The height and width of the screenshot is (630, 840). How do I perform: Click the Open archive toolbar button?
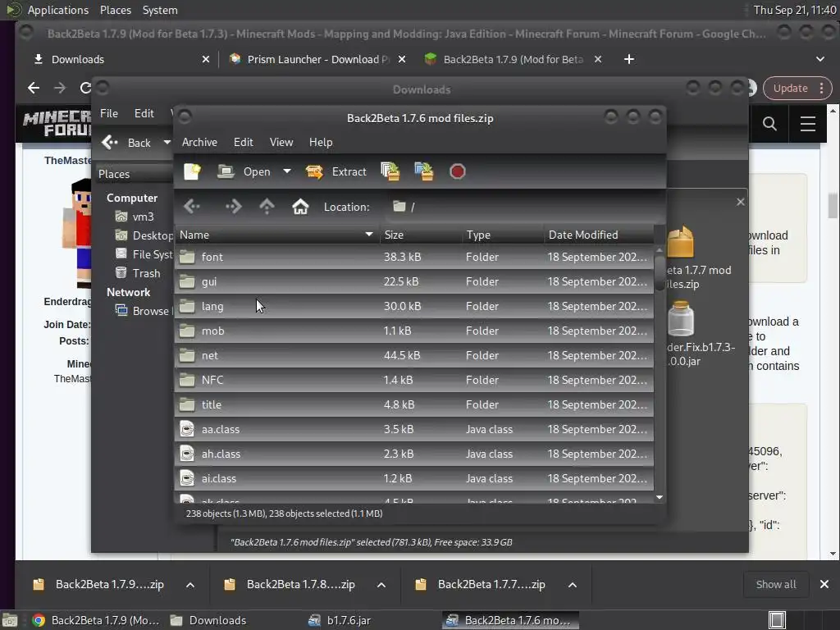click(244, 171)
